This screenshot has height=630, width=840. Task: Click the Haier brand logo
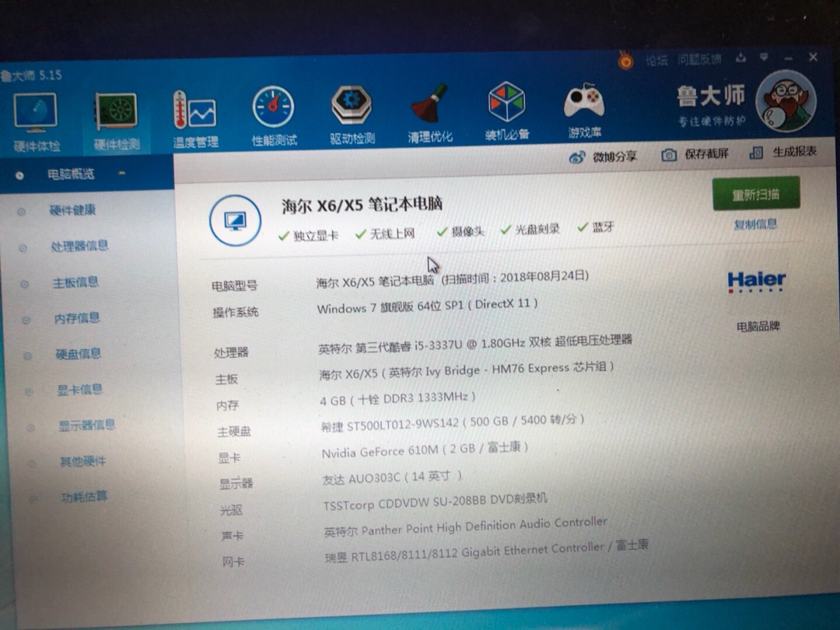(757, 282)
